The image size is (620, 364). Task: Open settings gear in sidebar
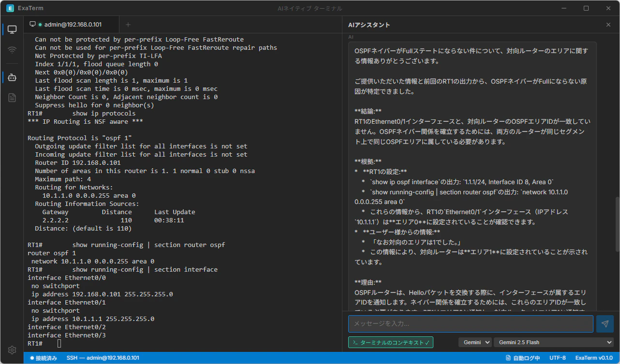[x=12, y=350]
